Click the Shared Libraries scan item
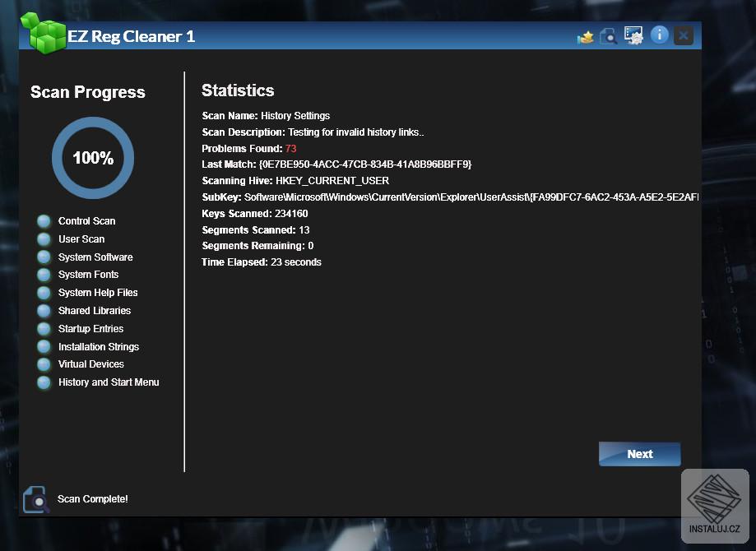Image resolution: width=756 pixels, height=551 pixels. coord(94,311)
